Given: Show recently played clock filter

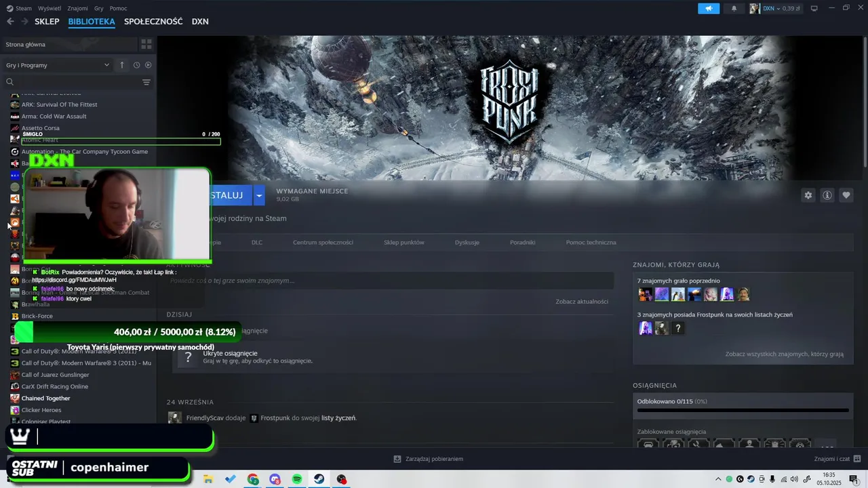Looking at the screenshot, I should (136, 65).
